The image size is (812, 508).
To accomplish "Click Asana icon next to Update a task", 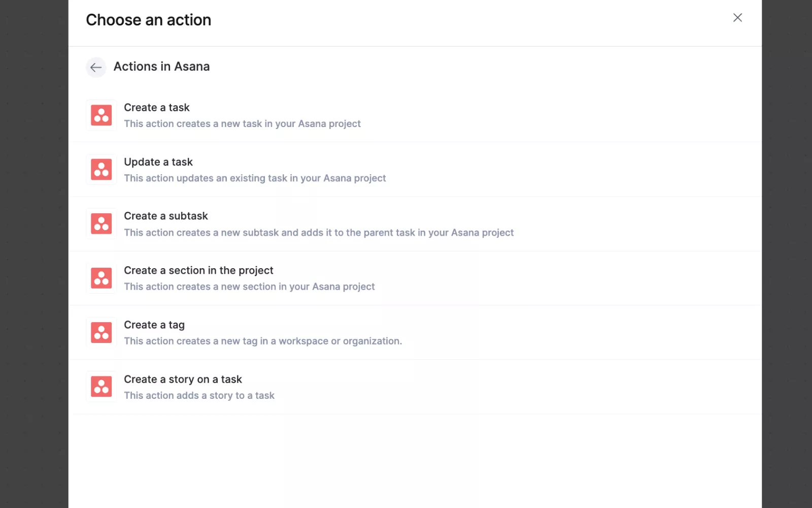I will [101, 170].
